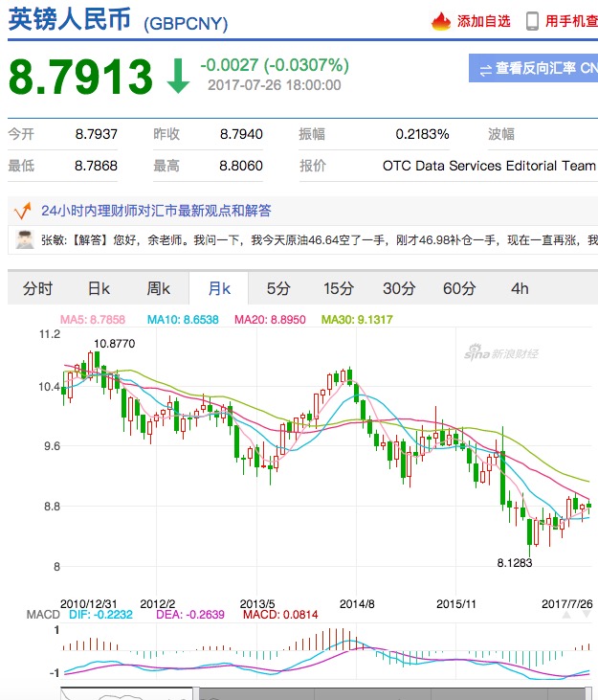Screen dimensions: 598x700
Task: Select the 日k chart tab
Action: [x=99, y=288]
